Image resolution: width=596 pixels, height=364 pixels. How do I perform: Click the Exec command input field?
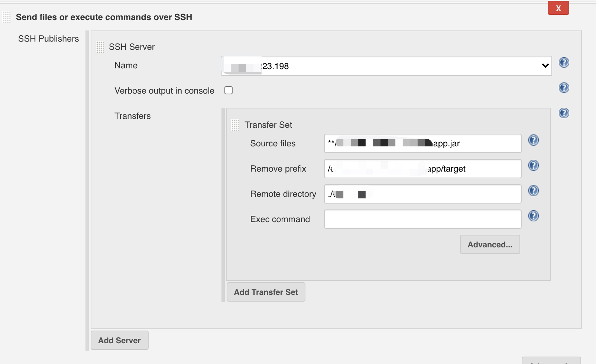pyautogui.click(x=422, y=219)
